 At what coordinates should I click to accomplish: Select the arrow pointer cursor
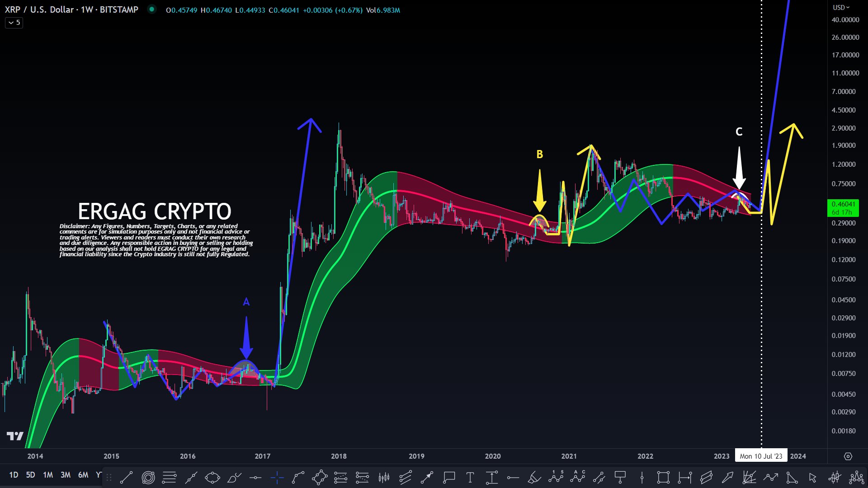pyautogui.click(x=813, y=477)
